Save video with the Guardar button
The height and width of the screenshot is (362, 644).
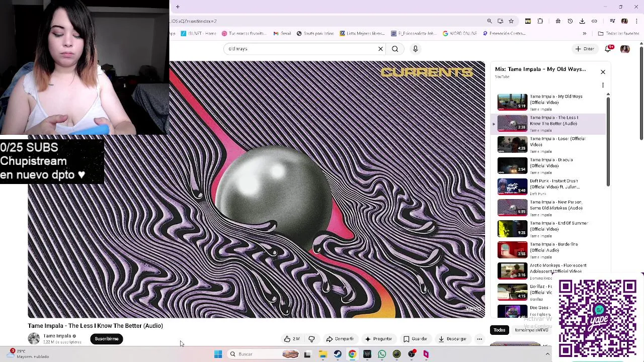tap(416, 339)
